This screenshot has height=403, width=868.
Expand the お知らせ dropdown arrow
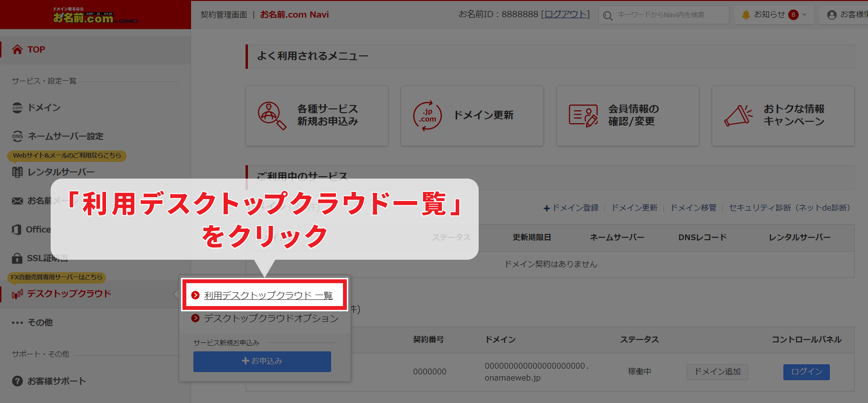[x=804, y=15]
